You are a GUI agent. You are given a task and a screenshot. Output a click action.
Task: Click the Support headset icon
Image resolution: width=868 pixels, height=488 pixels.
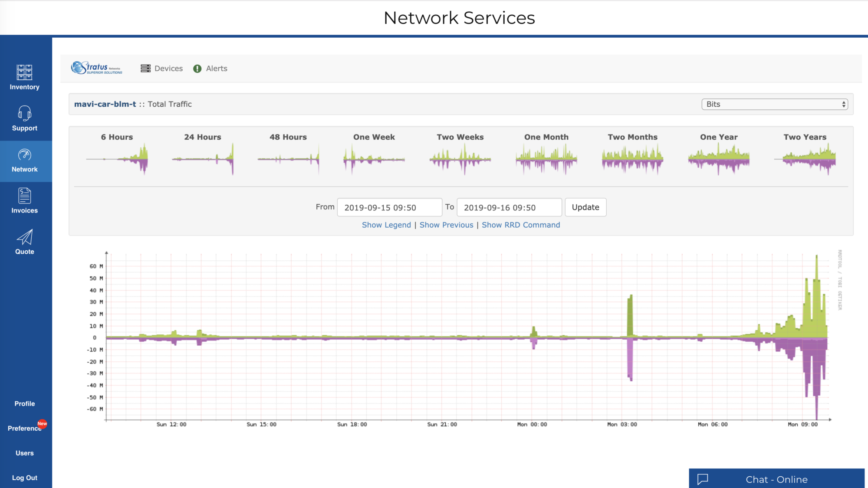coord(24,113)
